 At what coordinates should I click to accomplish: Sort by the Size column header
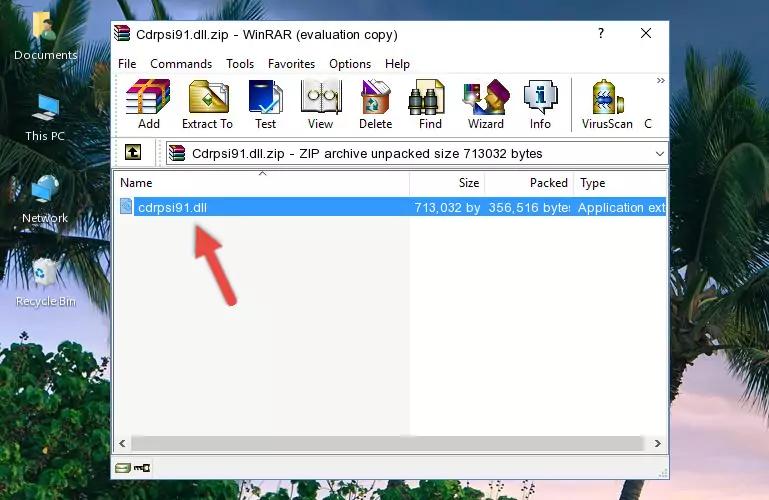click(447, 183)
